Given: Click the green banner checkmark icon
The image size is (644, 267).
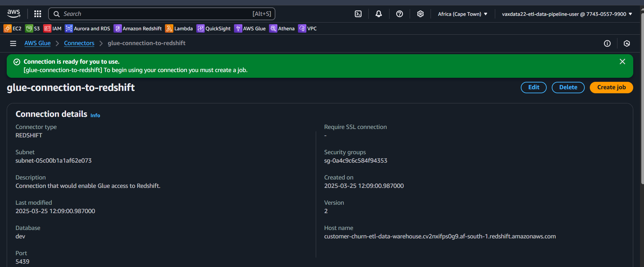Looking at the screenshot, I should click(x=17, y=62).
